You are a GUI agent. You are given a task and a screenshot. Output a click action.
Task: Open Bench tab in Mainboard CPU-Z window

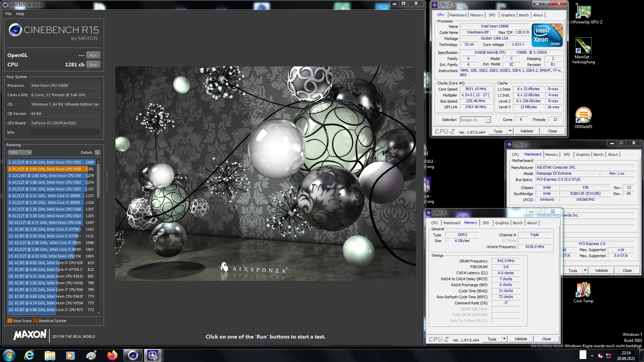tap(598, 155)
